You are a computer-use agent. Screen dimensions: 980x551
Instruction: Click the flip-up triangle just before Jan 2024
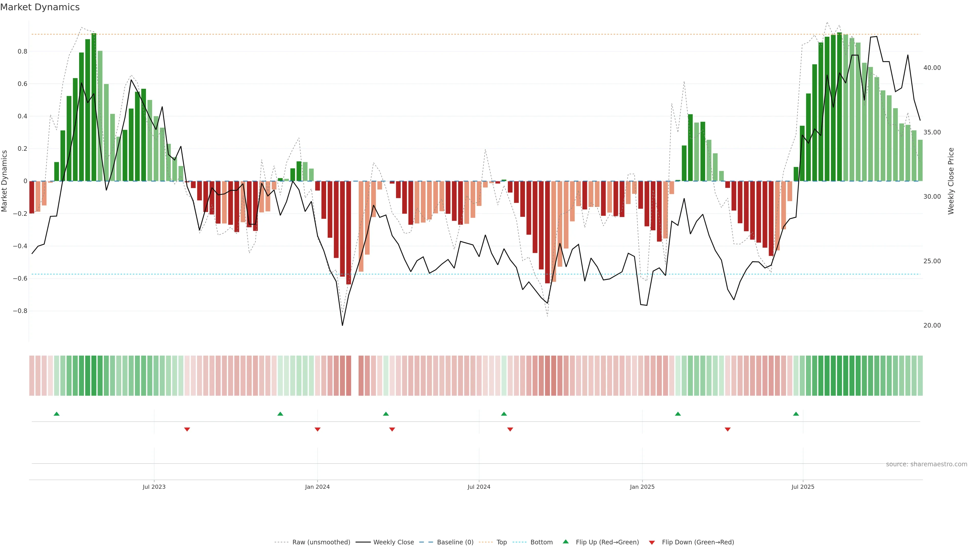[280, 414]
